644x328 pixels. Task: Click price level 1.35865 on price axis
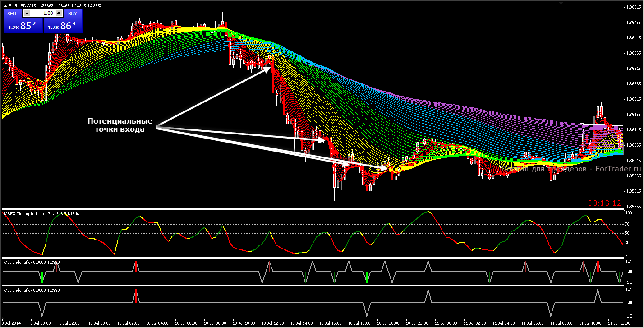pyautogui.click(x=633, y=206)
